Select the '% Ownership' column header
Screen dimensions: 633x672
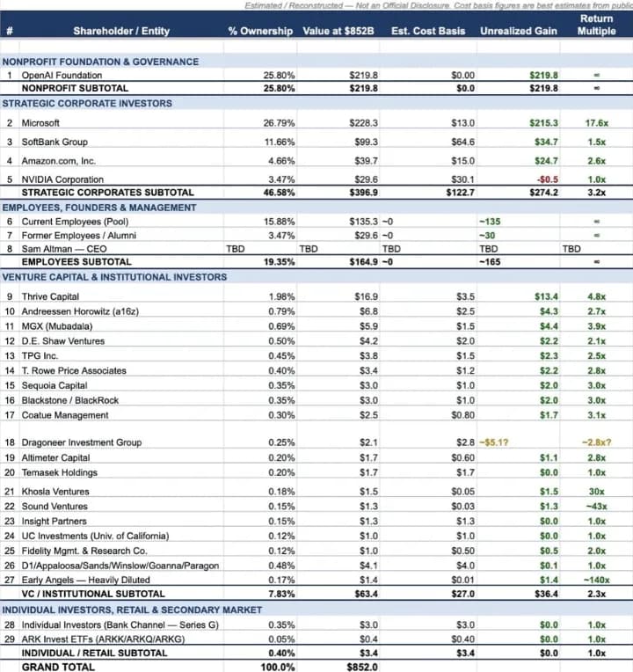click(260, 32)
